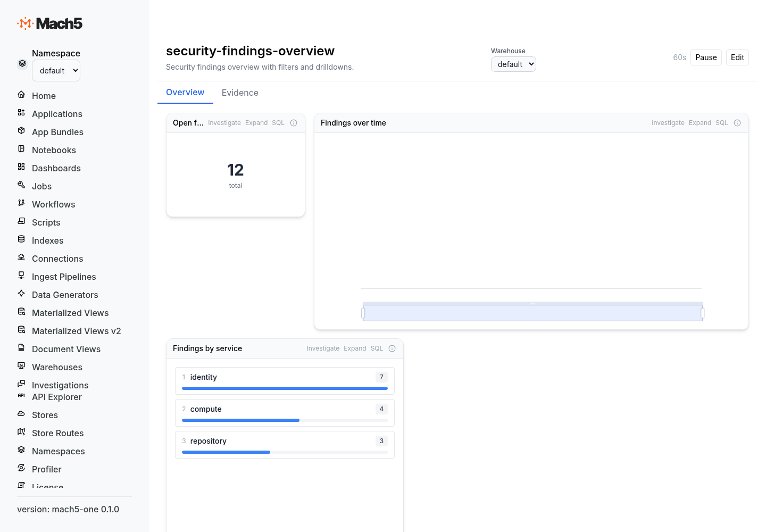Click the Document Views file icon
766x532 pixels.
click(x=21, y=348)
